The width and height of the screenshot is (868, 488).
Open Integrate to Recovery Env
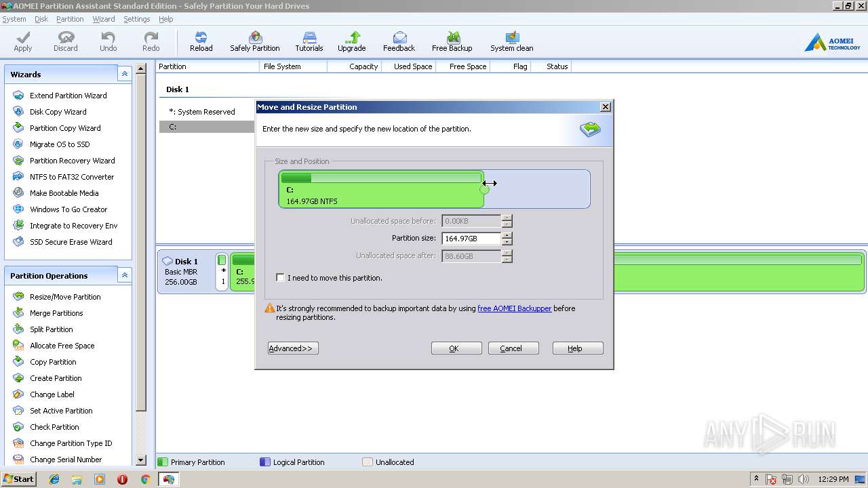click(73, 226)
